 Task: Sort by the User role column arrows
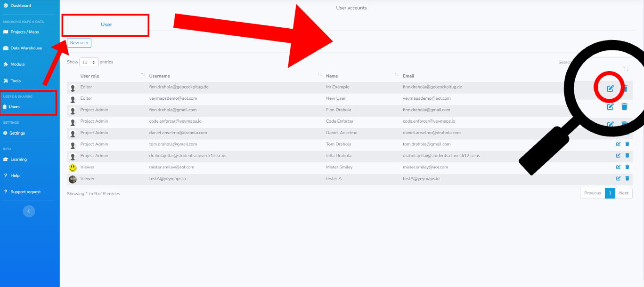[143, 75]
